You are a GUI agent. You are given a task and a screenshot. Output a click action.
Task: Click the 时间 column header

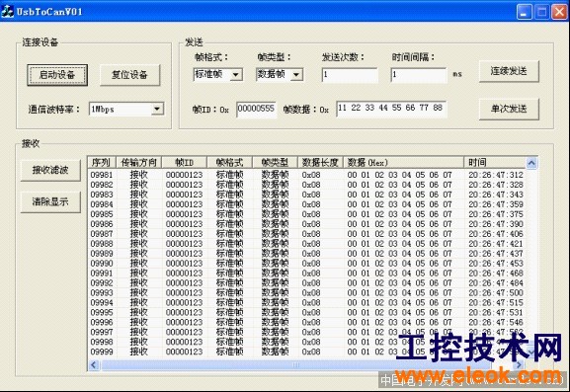(495, 162)
